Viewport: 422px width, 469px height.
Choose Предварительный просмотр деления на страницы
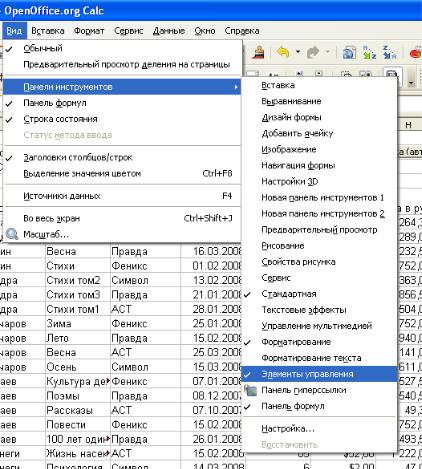[122, 64]
